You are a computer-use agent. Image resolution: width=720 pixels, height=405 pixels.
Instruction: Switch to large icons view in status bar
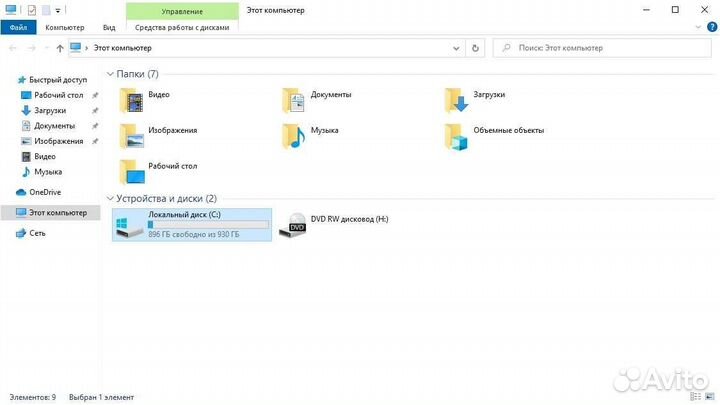coord(710,396)
